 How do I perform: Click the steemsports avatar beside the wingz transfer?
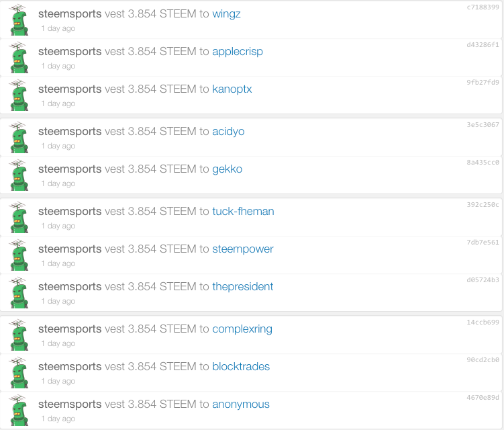coord(19,19)
